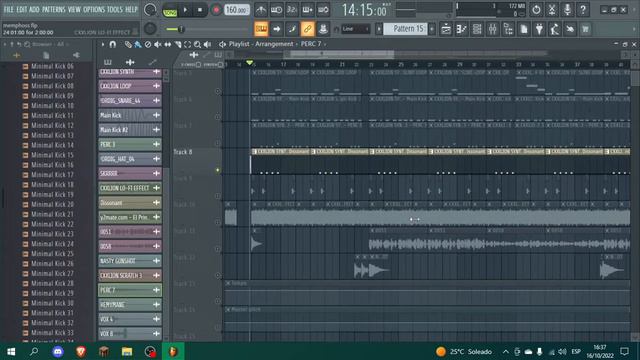The image size is (640, 360).
Task: Select the paint brush tool in playlist
Action: coord(138,44)
